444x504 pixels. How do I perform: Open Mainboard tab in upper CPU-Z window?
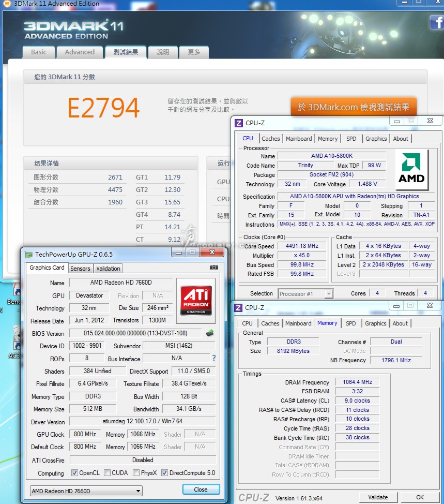[299, 139]
